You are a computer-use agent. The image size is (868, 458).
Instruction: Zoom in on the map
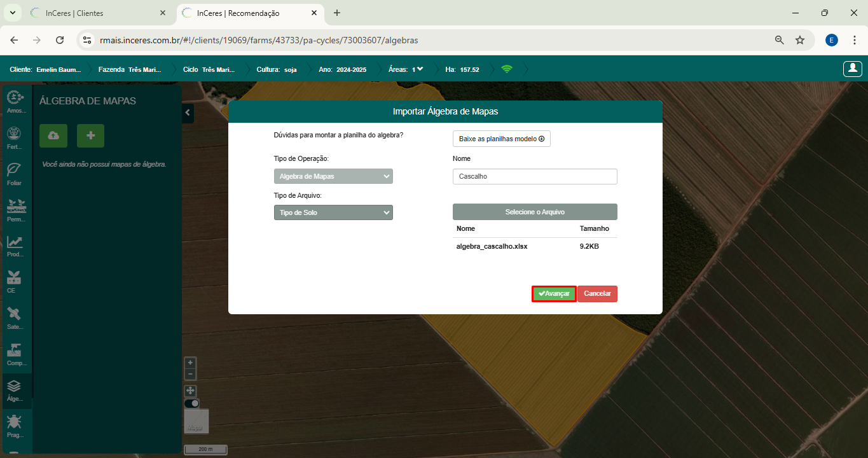(190, 363)
